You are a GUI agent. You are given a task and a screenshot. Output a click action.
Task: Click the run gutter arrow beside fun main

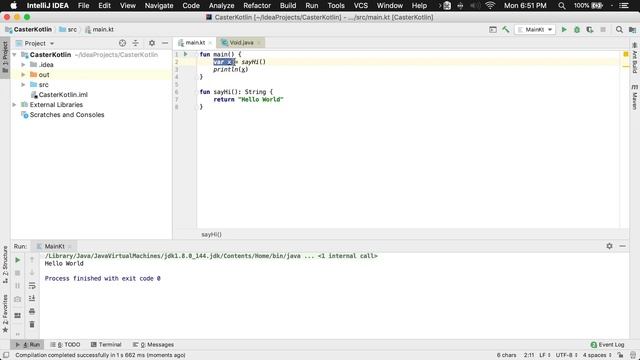(x=186, y=54)
